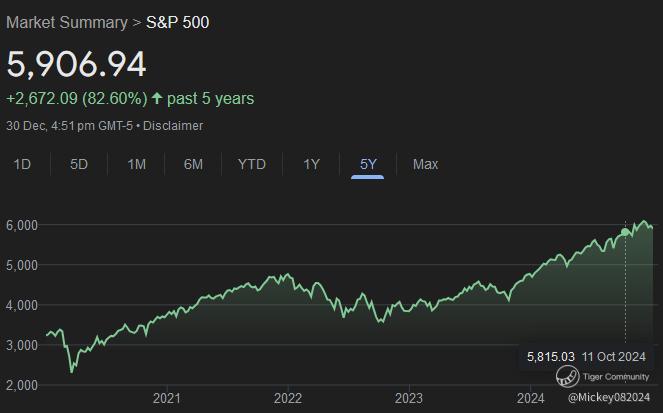The image size is (663, 413).
Task: Select the YTD tab
Action: click(252, 164)
